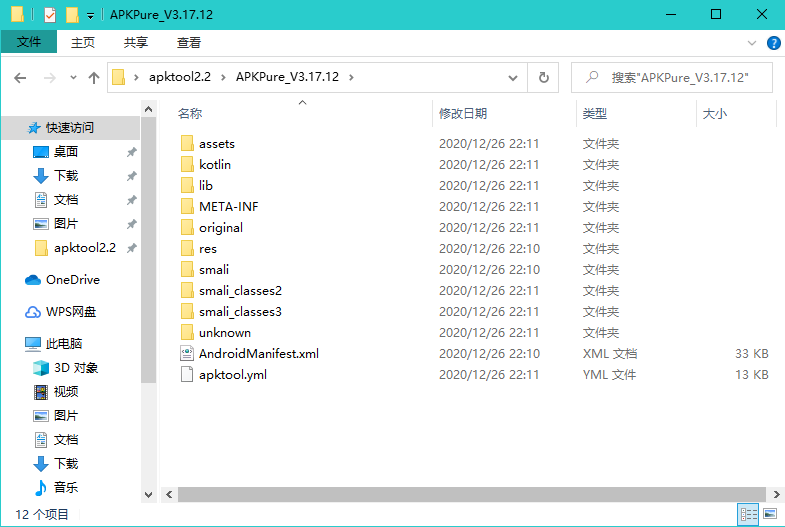Viewport: 785px width, 527px height.
Task: Open 3D 对象 under This PC
Action: [76, 368]
